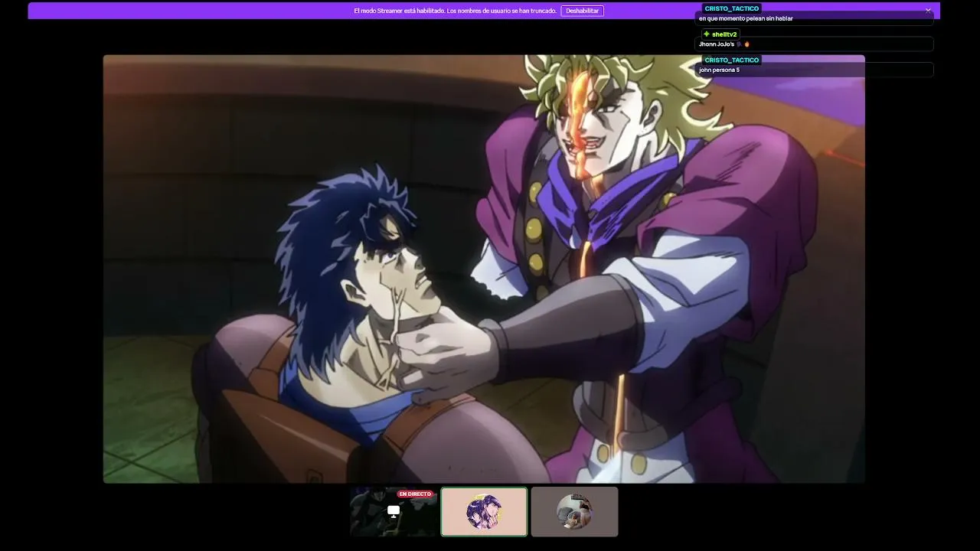
Task: Click message "en que momento pelean sin hablar"
Action: coord(746,18)
